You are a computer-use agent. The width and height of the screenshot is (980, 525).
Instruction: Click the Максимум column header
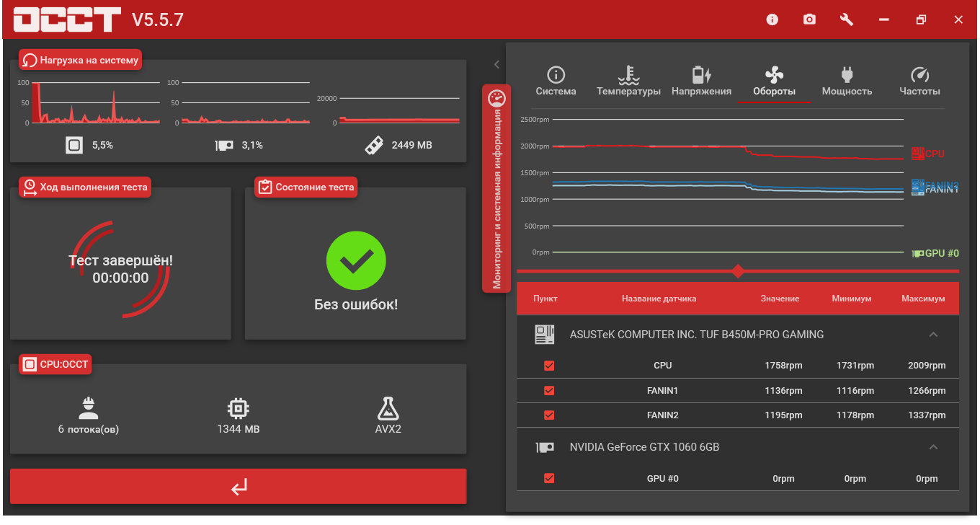(x=922, y=299)
